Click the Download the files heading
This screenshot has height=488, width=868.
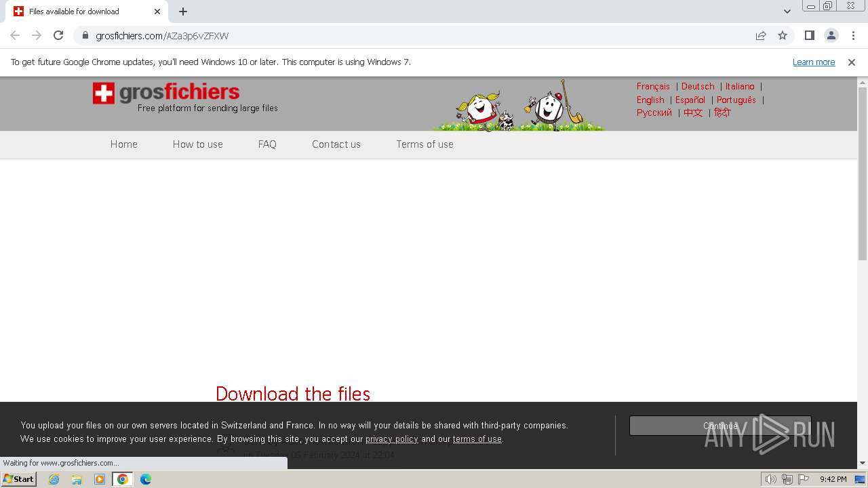point(293,394)
